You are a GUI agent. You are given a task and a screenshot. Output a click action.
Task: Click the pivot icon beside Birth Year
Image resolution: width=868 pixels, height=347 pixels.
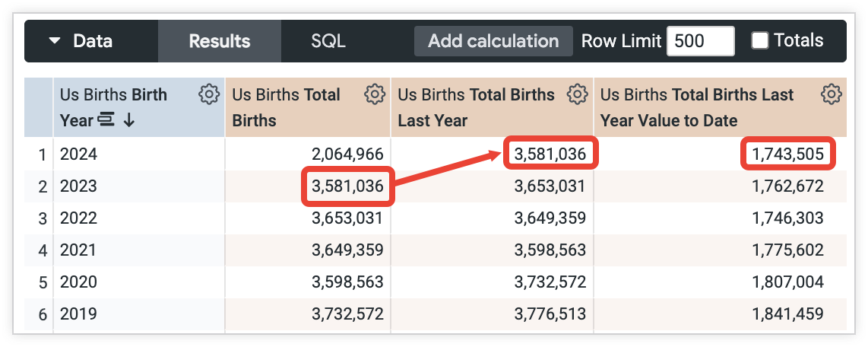106,120
